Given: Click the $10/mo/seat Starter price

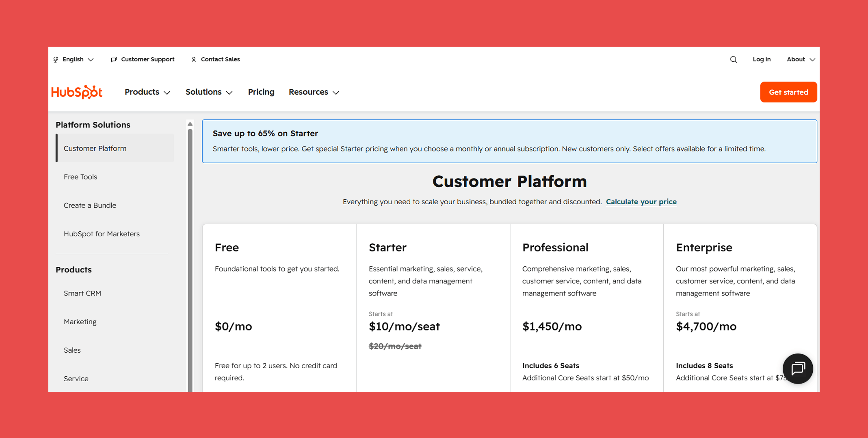Looking at the screenshot, I should click(x=404, y=326).
